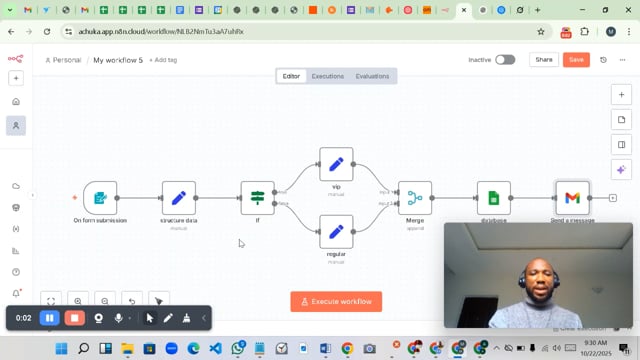
Task: Open the variables icon in the sidebar
Action: point(16,229)
